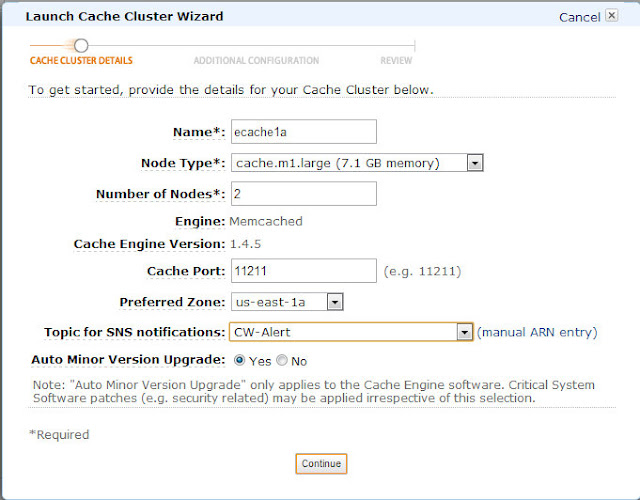640x500 pixels.
Task: Close the wizard with the X icon
Action: coord(612,17)
